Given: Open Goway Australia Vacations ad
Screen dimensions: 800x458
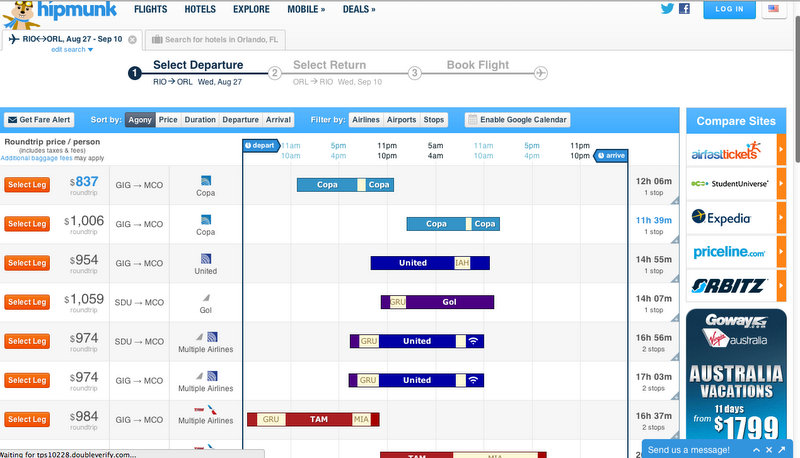Looking at the screenshot, I should (x=736, y=374).
